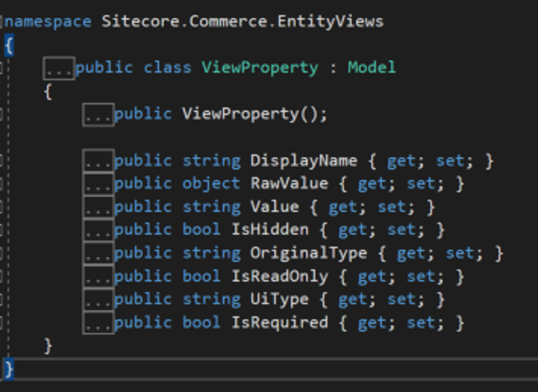Expand collapsed block before IsHidden property
Screen dimensions: 538x392
coord(99,230)
